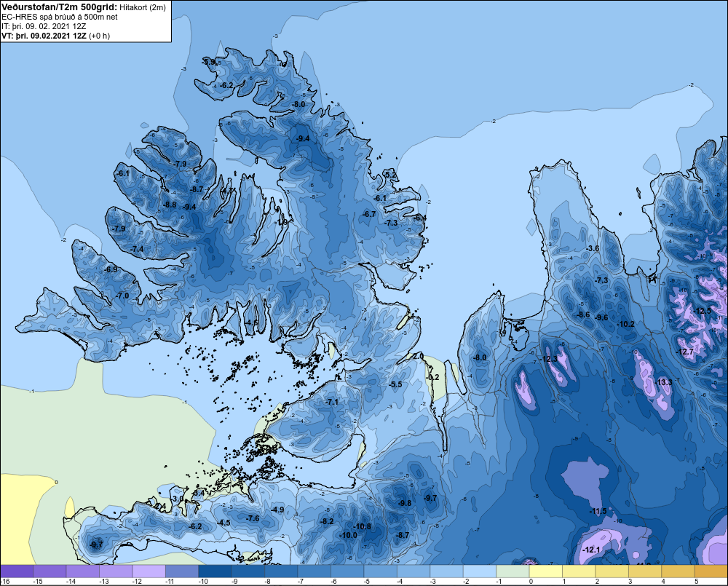This screenshot has width=728, height=586.
Task: Select the legend swatch between -15 and -14
Action: tap(50, 571)
